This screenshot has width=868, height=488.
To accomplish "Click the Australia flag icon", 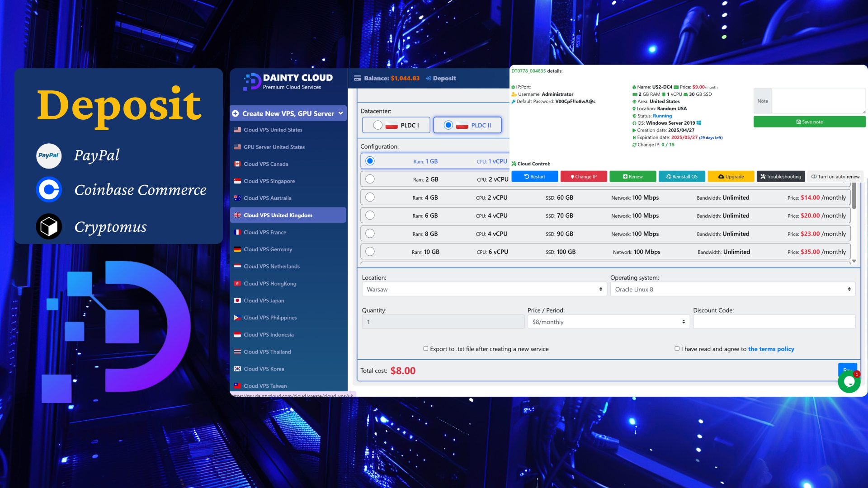I will click(237, 198).
